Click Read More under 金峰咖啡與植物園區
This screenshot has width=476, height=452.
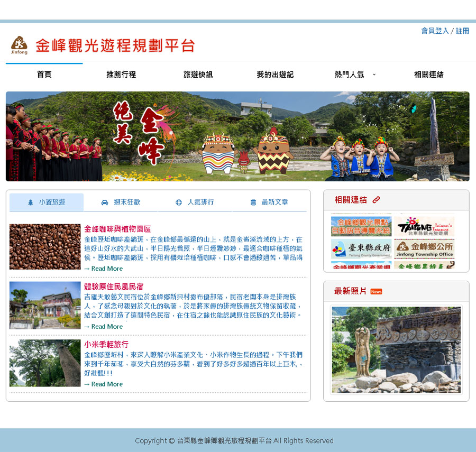[x=104, y=269]
